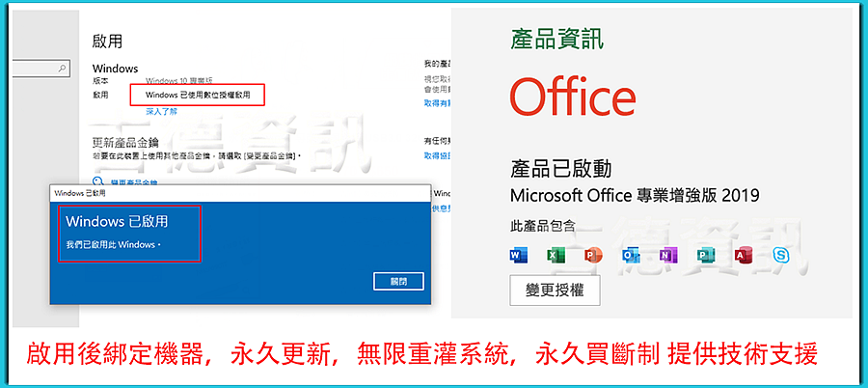
Task: Open the 變更產品金鑰 link
Action: (x=134, y=182)
